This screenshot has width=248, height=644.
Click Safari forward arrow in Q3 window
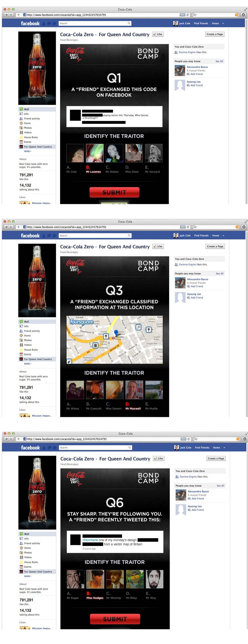(x=11, y=227)
